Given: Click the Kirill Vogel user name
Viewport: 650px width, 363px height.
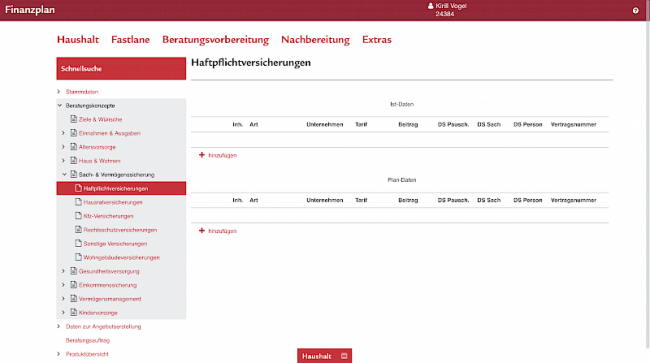Looking at the screenshot, I should 451,6.
